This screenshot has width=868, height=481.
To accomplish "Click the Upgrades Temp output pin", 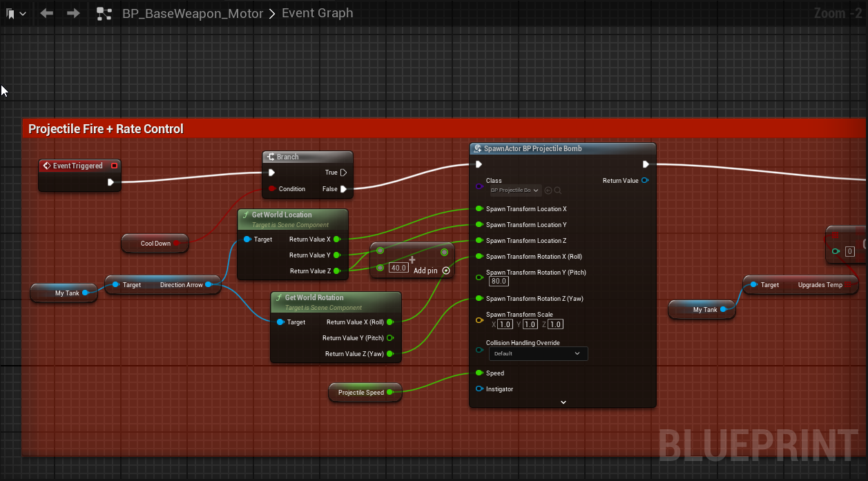I will coord(849,284).
